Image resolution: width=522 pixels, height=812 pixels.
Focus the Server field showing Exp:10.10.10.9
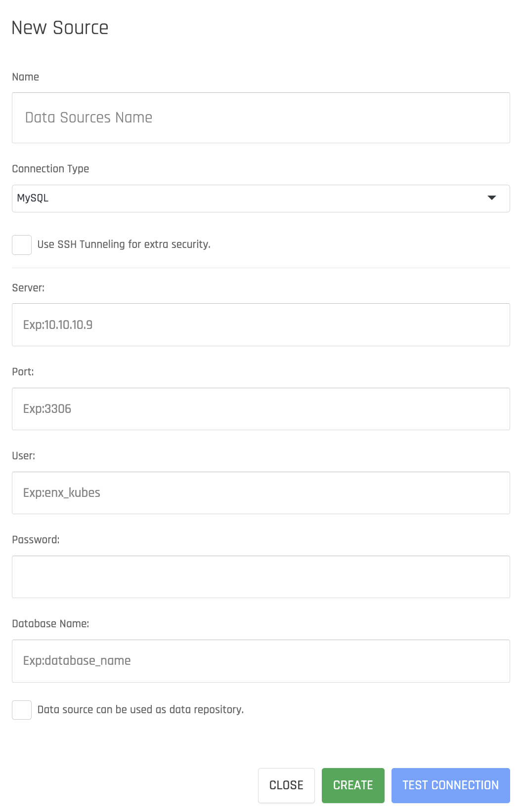pyautogui.click(x=261, y=325)
